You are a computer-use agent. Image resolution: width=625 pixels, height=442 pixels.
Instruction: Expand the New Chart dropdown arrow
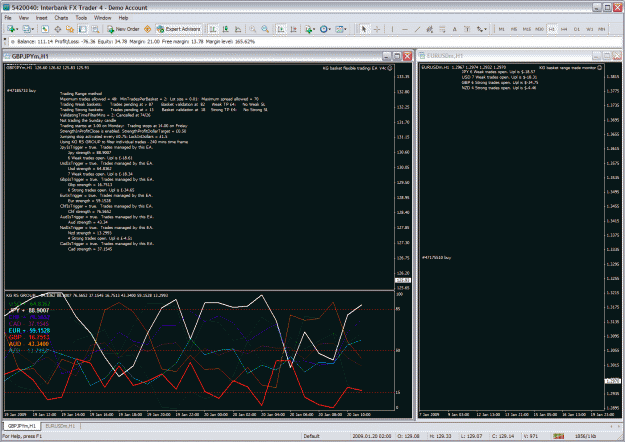(16, 29)
